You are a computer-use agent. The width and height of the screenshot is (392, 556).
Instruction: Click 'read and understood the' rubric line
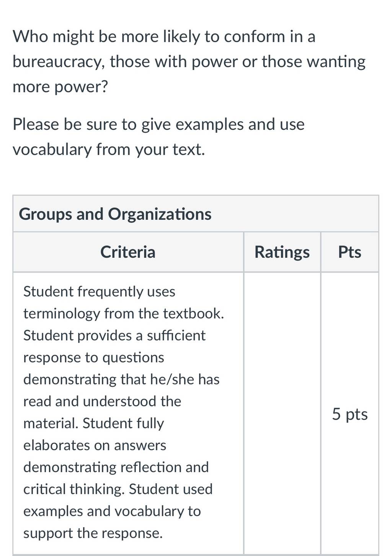102,401
